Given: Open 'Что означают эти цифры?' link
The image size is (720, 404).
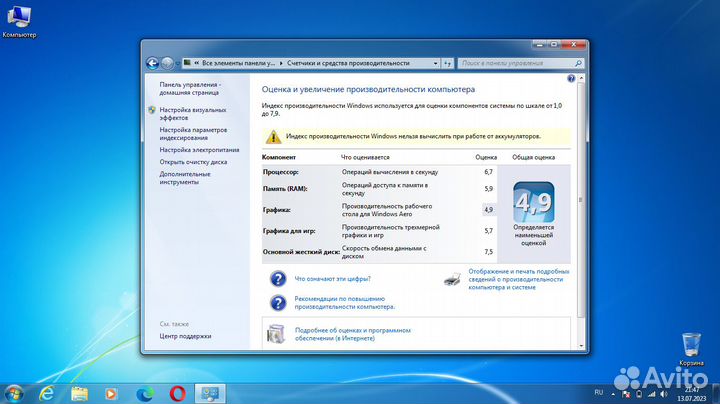Looking at the screenshot, I should pyautogui.click(x=332, y=279).
